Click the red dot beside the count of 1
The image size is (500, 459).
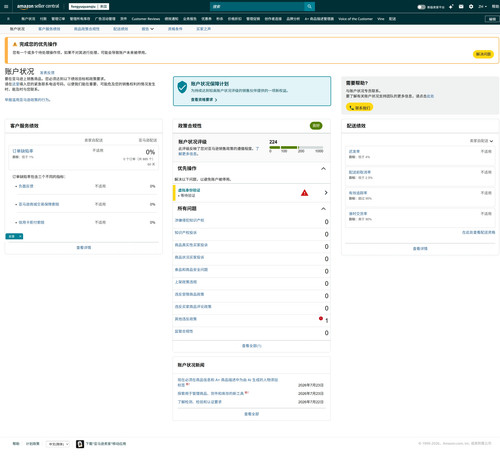click(x=321, y=318)
